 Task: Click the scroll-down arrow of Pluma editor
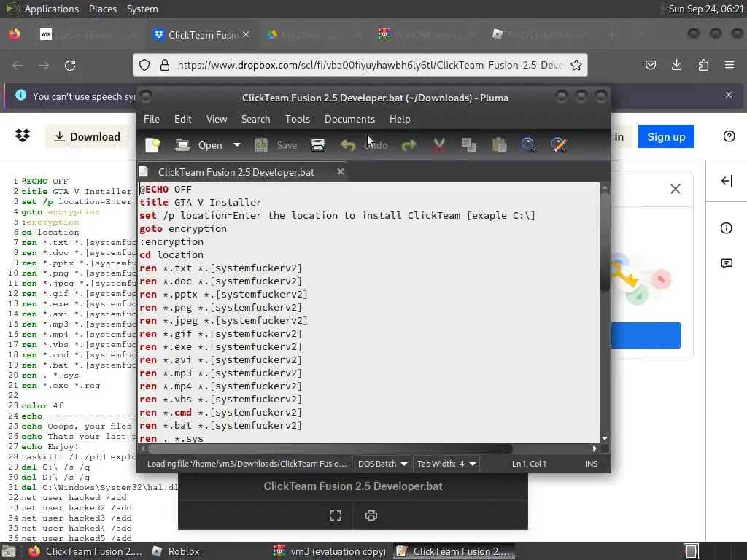click(605, 438)
